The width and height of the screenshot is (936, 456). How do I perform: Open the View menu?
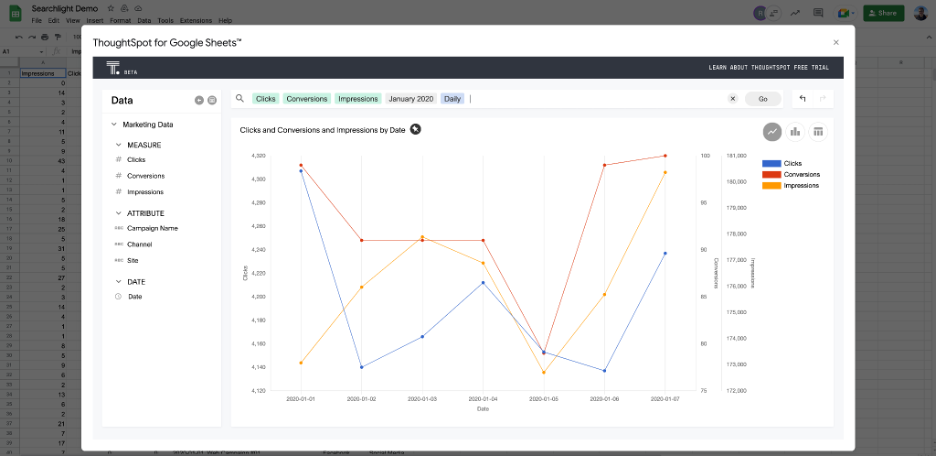[73, 20]
